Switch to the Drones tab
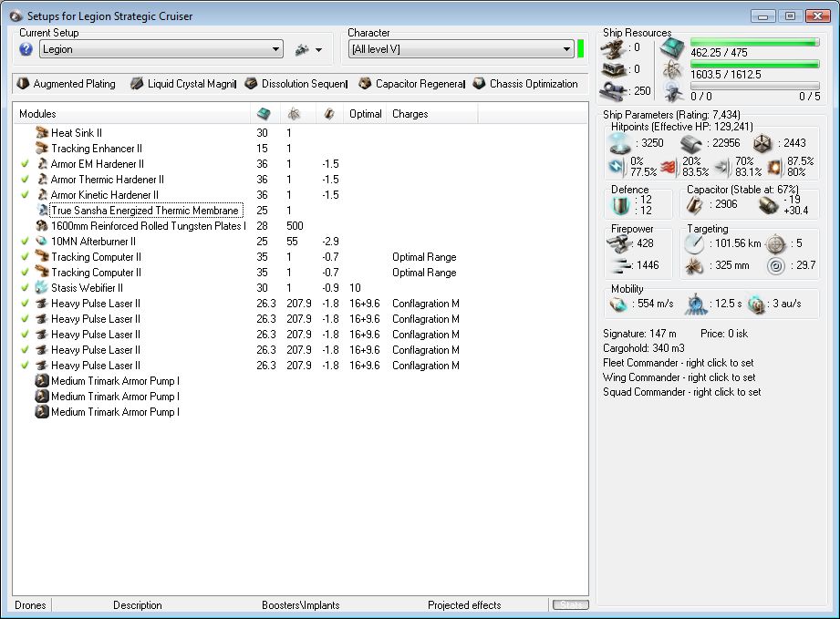Image resolution: width=840 pixels, height=619 pixels. (30, 605)
